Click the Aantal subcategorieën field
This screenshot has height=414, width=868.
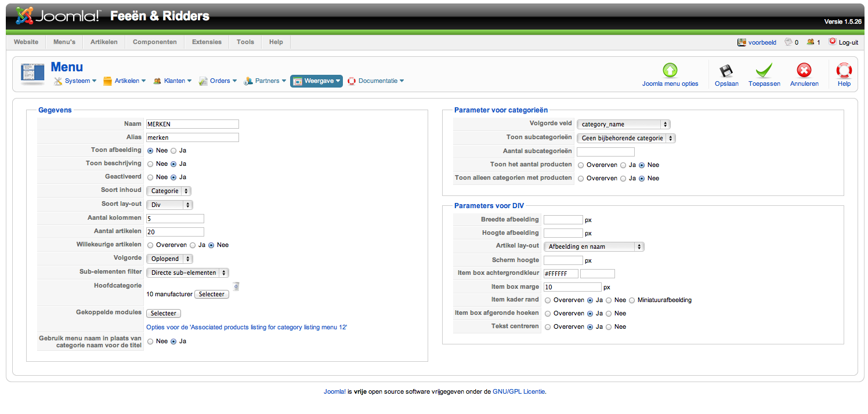click(x=606, y=152)
